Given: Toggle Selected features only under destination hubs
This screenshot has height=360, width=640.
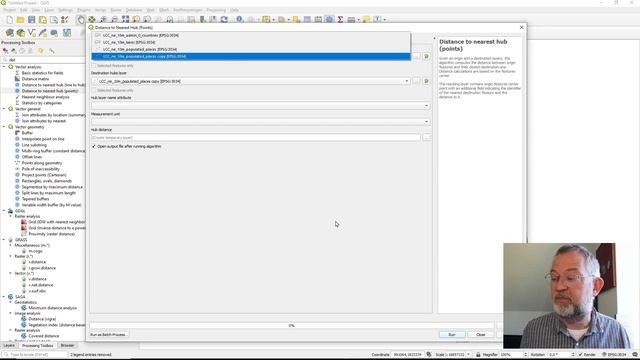Looking at the screenshot, I should [94, 90].
